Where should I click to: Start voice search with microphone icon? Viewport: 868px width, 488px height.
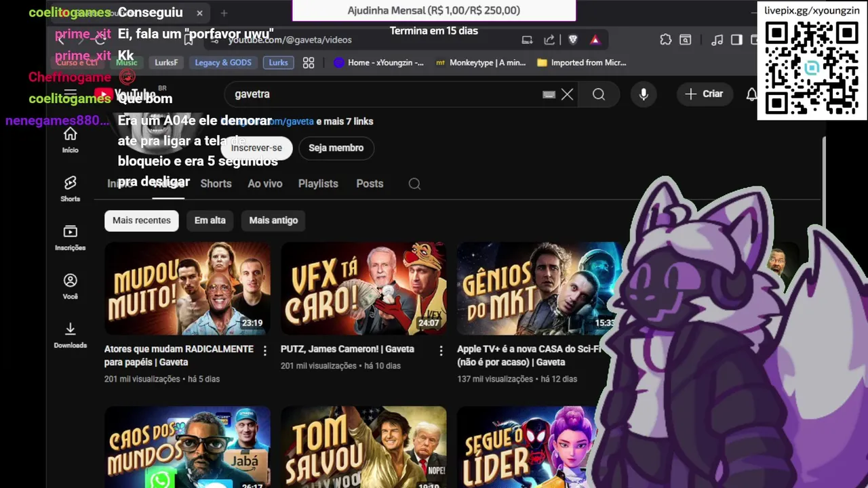coord(644,94)
